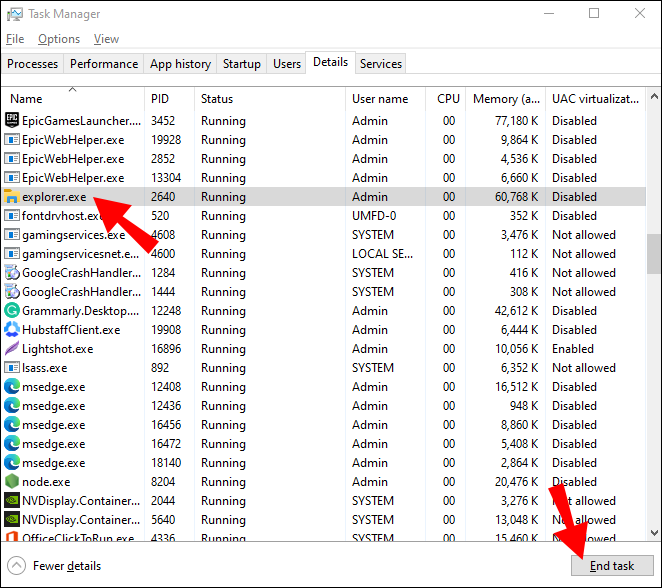
Task: Select the node.exe process name
Action: point(46,482)
